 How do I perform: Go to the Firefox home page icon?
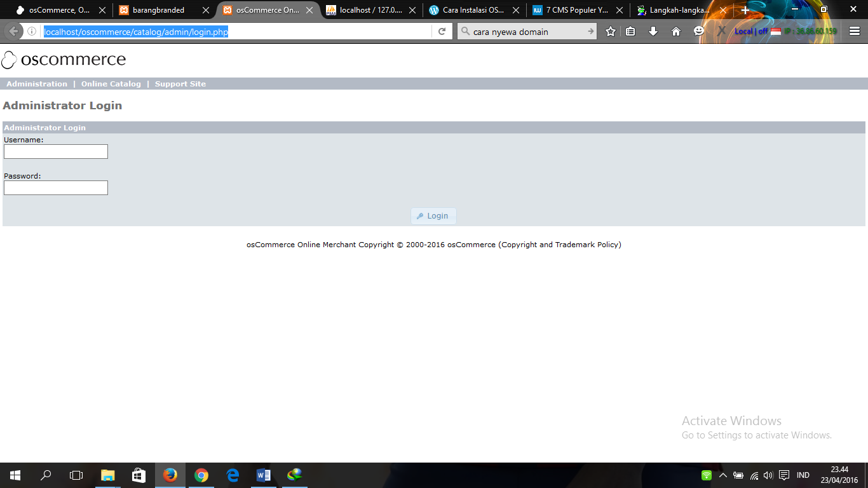pos(676,31)
